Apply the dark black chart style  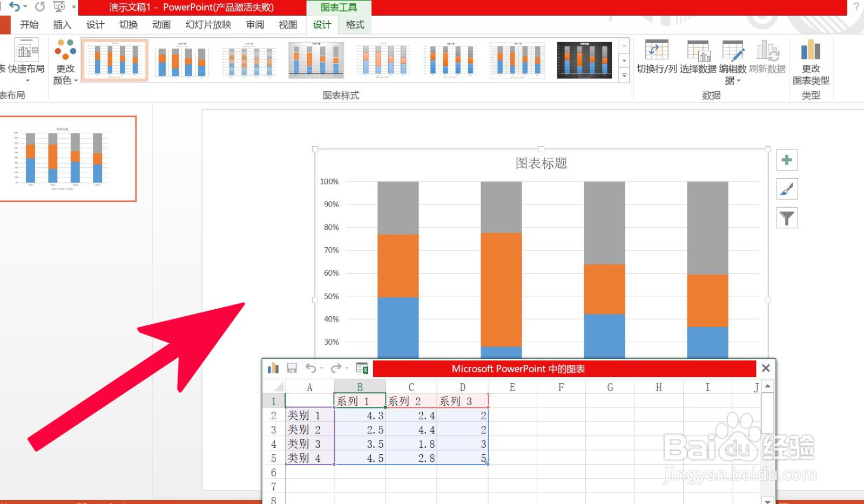584,60
